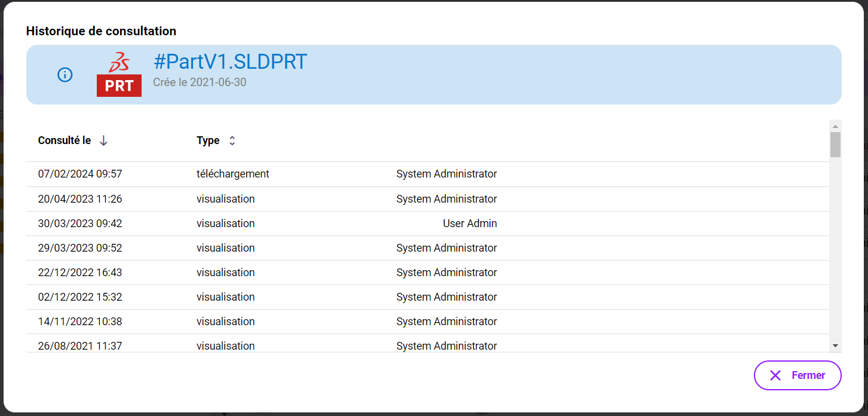
Task: Click the scrollbar down arrow
Action: point(835,345)
